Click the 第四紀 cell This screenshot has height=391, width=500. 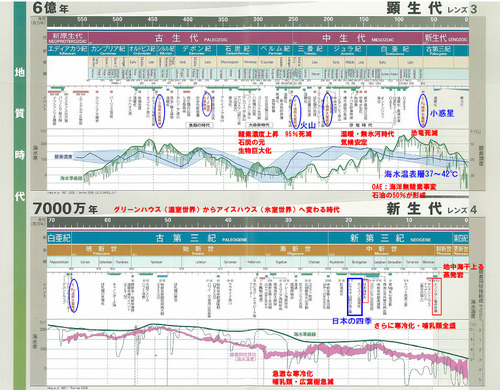coord(461,238)
